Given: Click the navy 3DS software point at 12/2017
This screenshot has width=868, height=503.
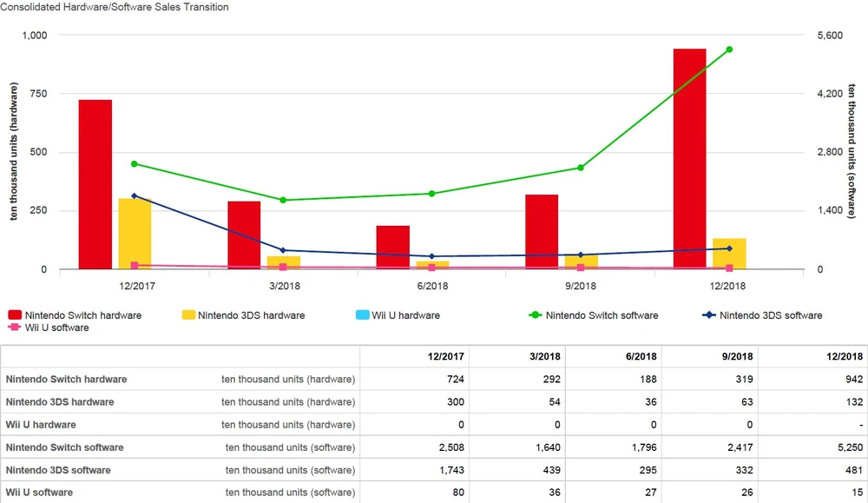Looking at the screenshot, I should [x=134, y=196].
